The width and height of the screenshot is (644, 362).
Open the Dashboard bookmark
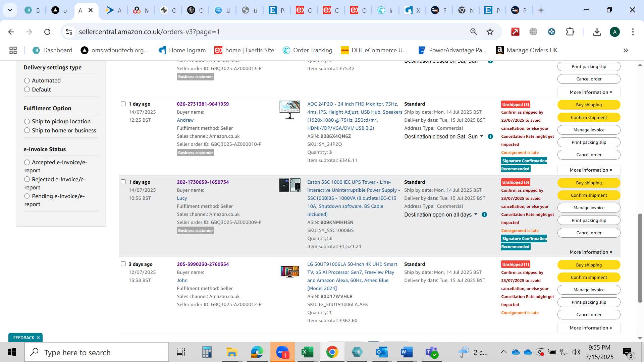(52, 50)
